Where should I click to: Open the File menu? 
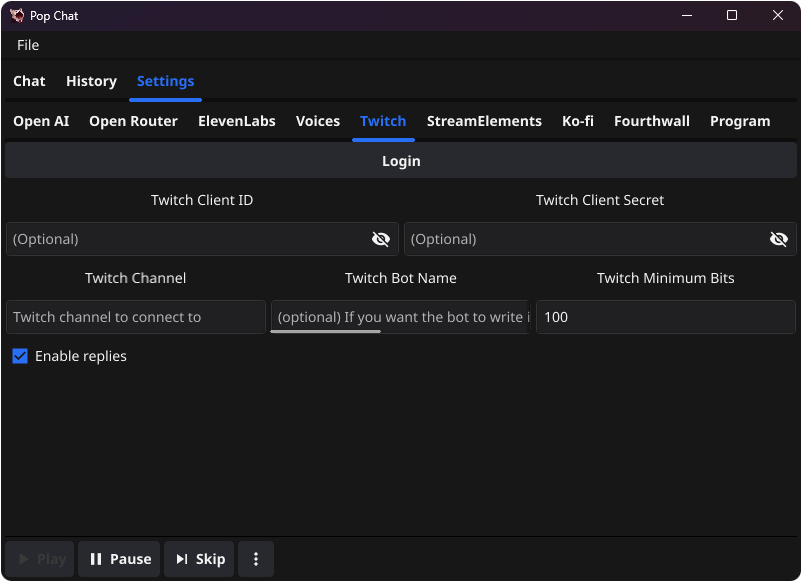27,45
